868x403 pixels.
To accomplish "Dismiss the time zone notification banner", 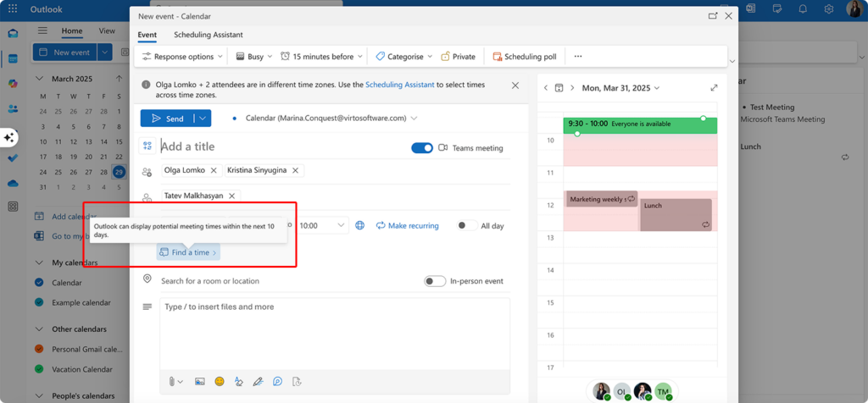I will tap(515, 86).
